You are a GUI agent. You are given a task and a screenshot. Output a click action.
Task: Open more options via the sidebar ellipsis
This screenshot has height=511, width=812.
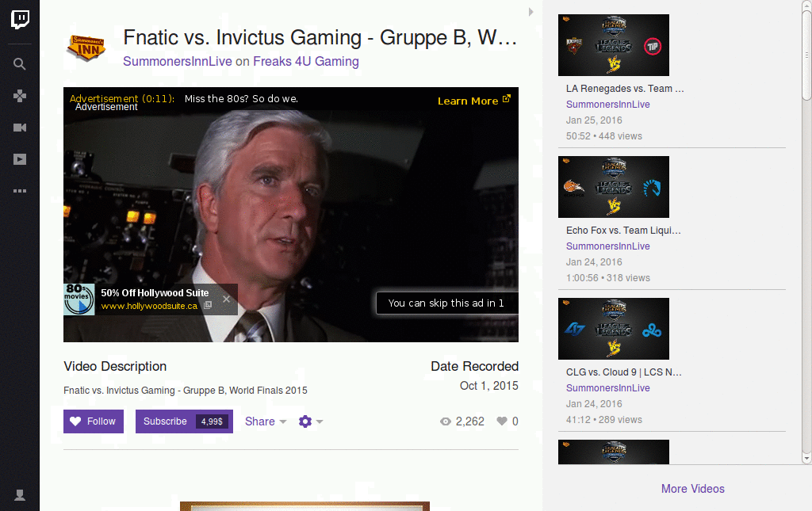pyautogui.click(x=20, y=191)
